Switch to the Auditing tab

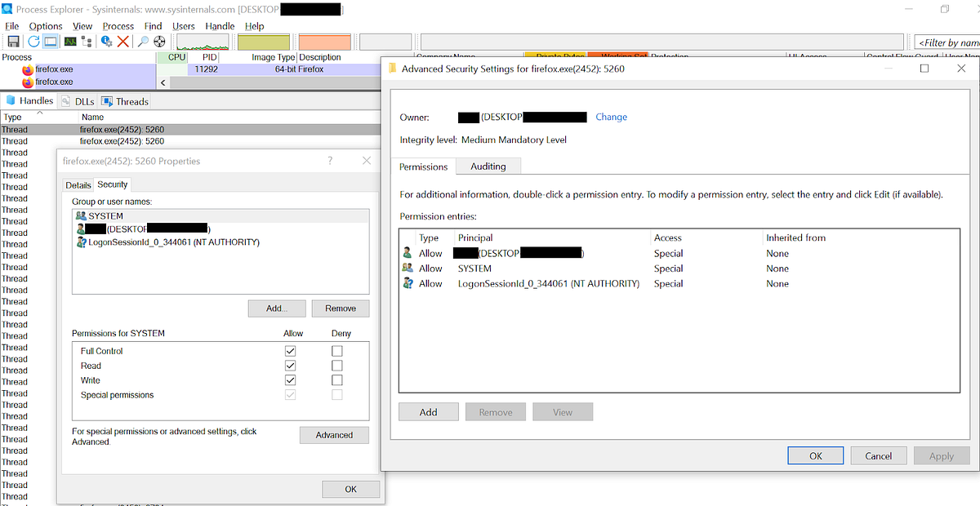click(488, 166)
